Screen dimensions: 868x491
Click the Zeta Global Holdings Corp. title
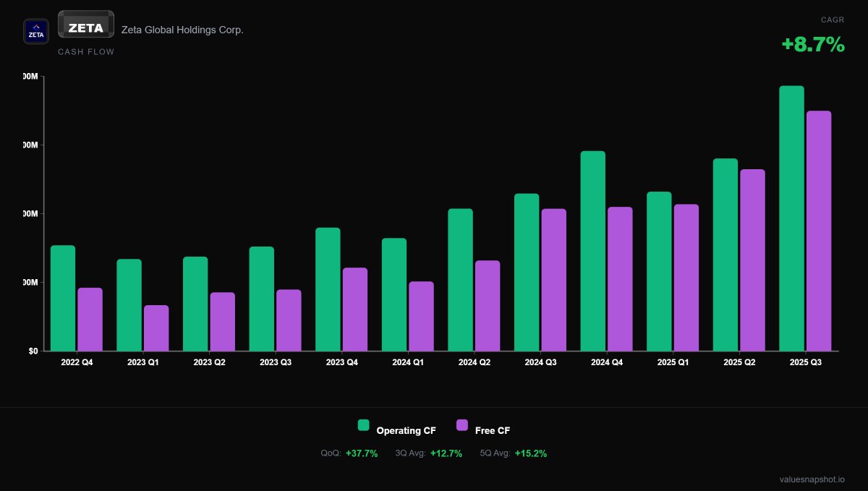tap(183, 30)
